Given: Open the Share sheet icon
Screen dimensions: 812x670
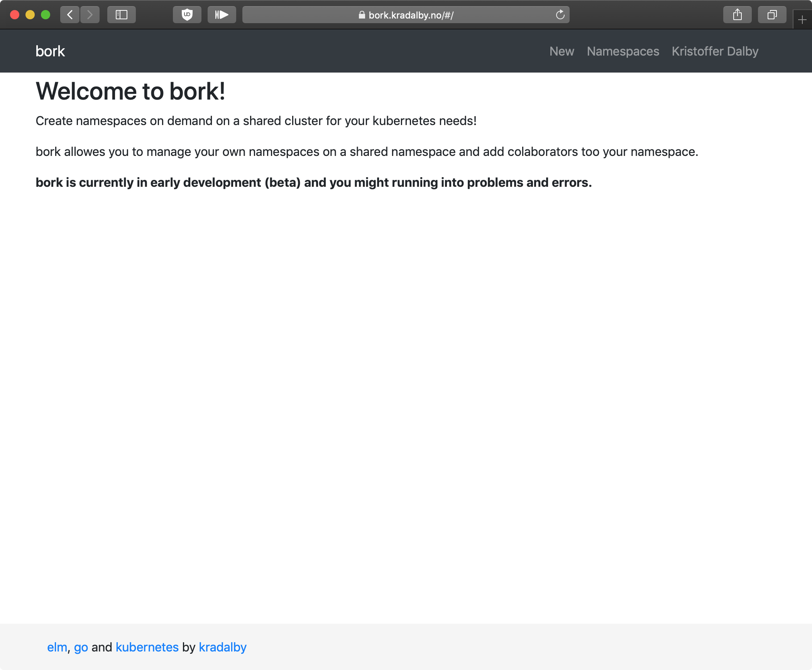Looking at the screenshot, I should (737, 15).
